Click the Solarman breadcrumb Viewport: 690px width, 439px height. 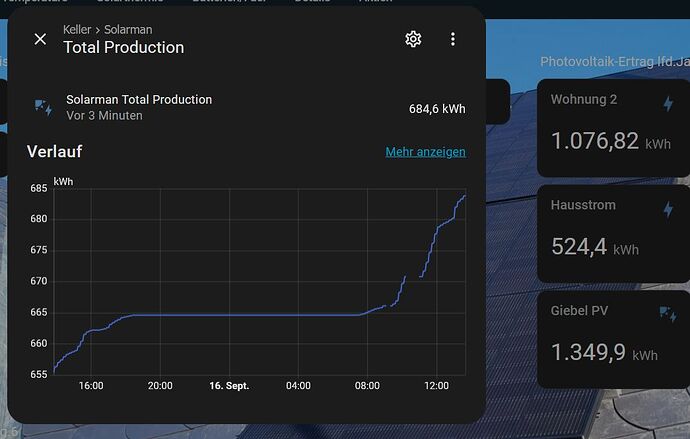tap(128, 29)
